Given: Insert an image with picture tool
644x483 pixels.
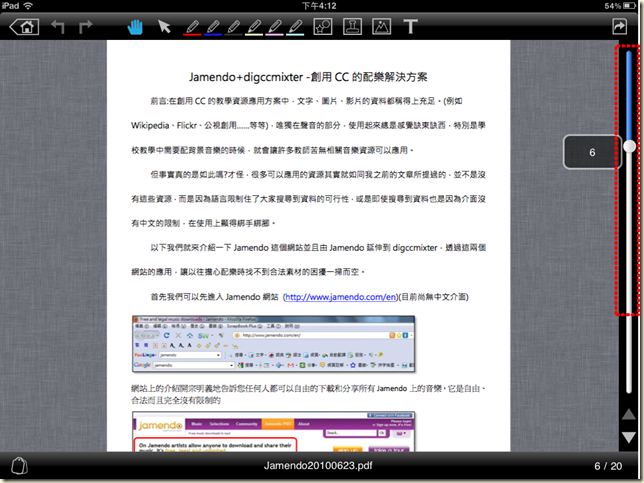Looking at the screenshot, I should coord(382,27).
